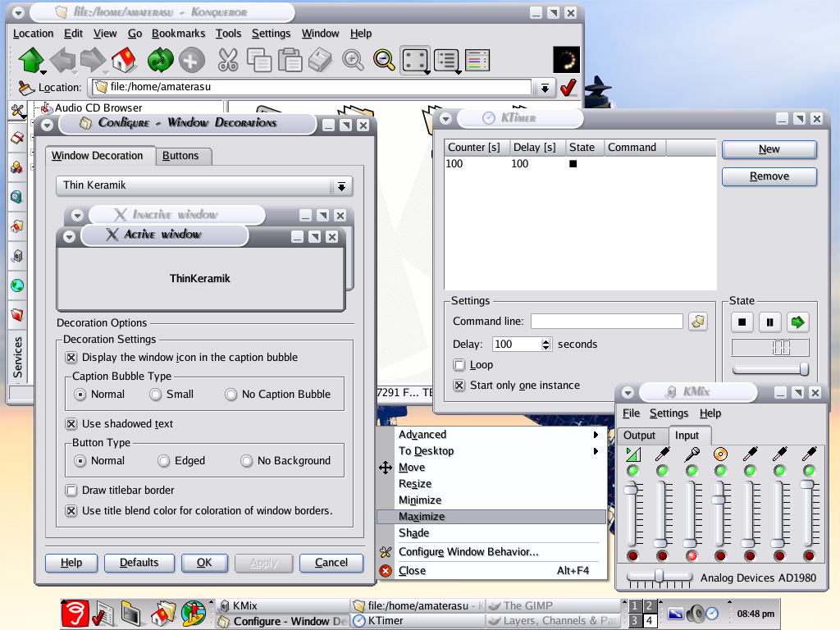Click New button in KTimer
Image resolution: width=840 pixels, height=630 pixels.
click(769, 149)
